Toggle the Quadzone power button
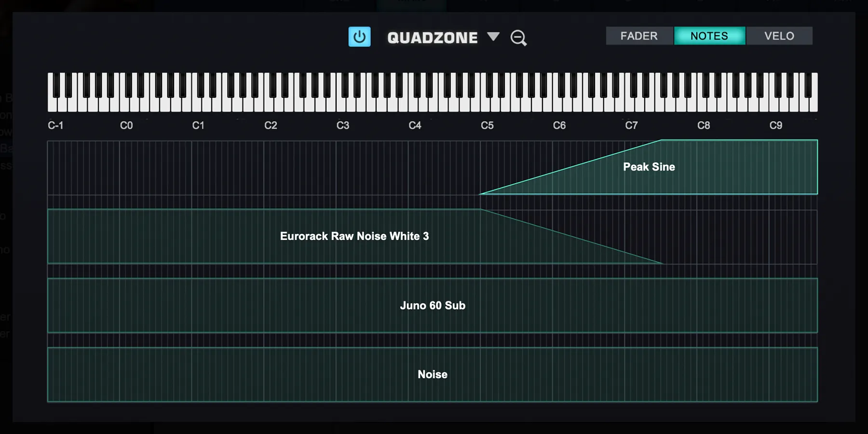Viewport: 868px width, 434px height. [359, 37]
